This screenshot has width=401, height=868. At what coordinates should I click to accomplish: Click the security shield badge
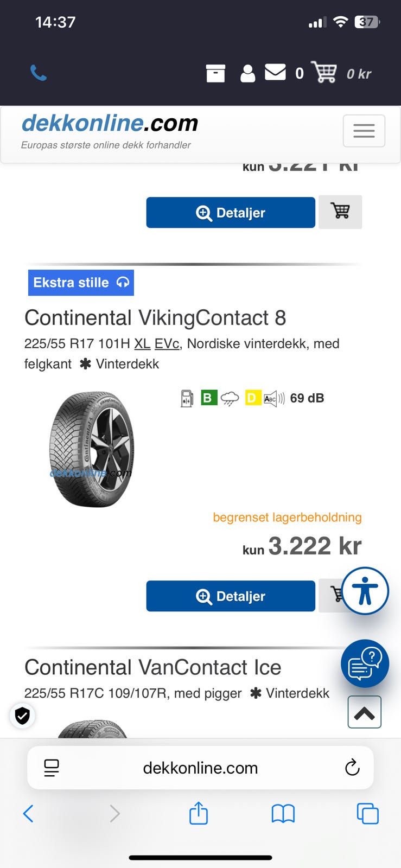tap(22, 716)
